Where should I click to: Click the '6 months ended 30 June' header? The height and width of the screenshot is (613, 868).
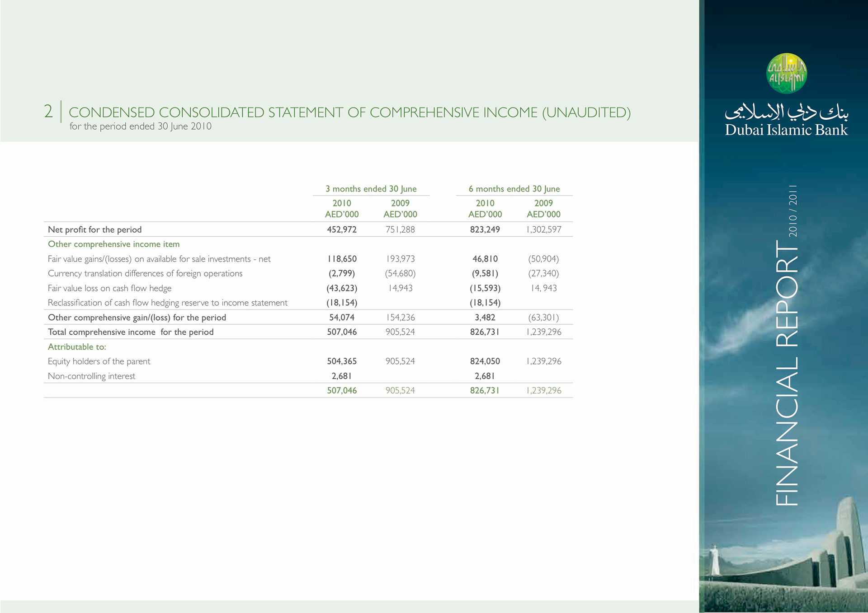click(x=514, y=189)
